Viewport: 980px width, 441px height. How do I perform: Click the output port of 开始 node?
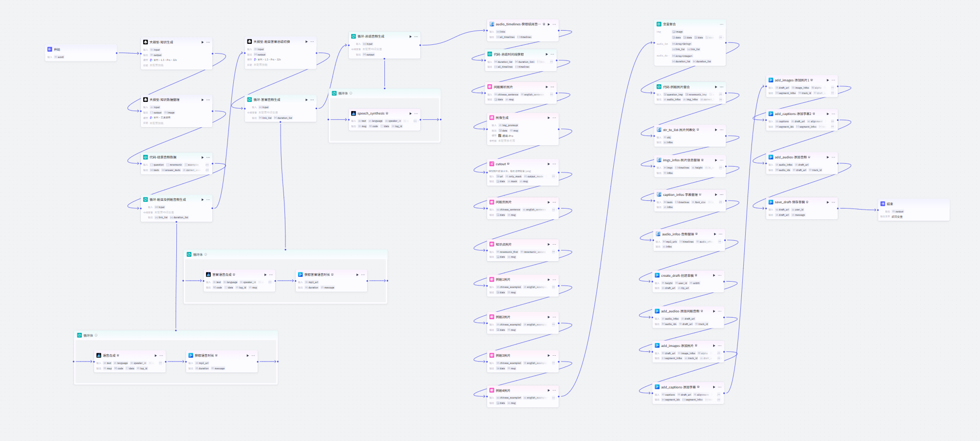tap(116, 53)
